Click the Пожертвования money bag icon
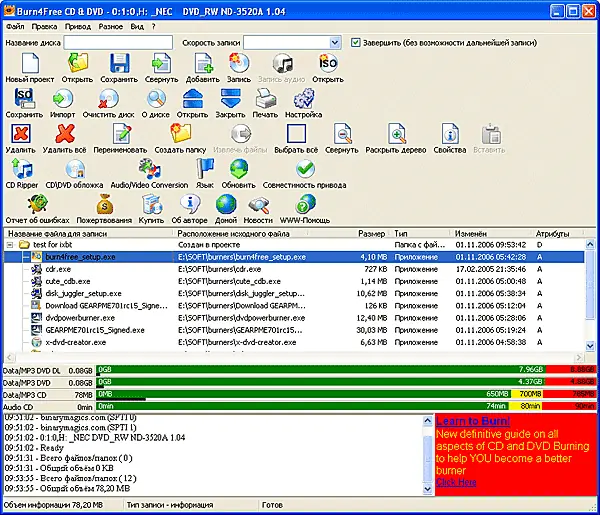 [x=104, y=204]
